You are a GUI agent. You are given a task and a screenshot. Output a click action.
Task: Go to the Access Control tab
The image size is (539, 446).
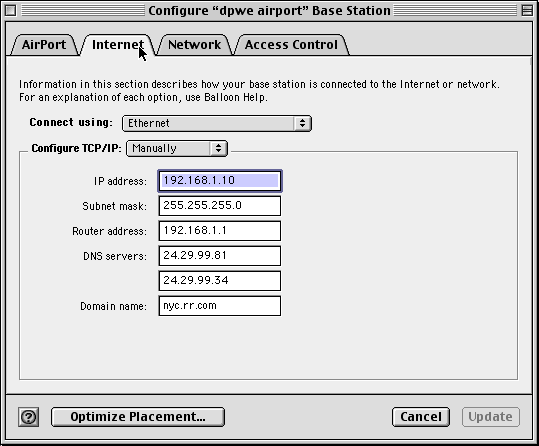[291, 45]
